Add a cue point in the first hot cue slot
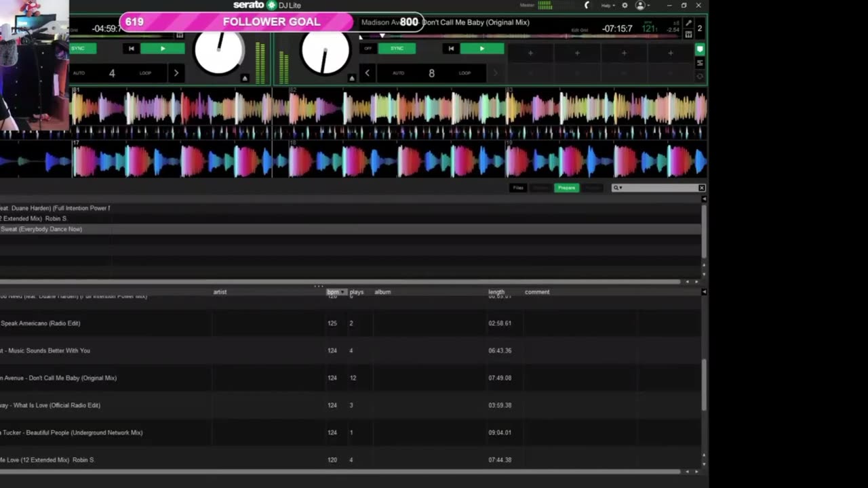The height and width of the screenshot is (488, 868). point(530,53)
